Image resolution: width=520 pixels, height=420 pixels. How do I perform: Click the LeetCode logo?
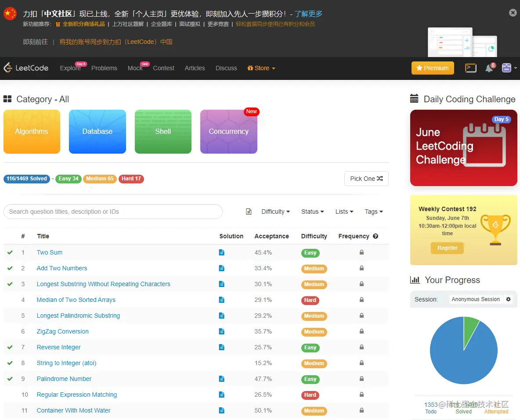pos(26,68)
